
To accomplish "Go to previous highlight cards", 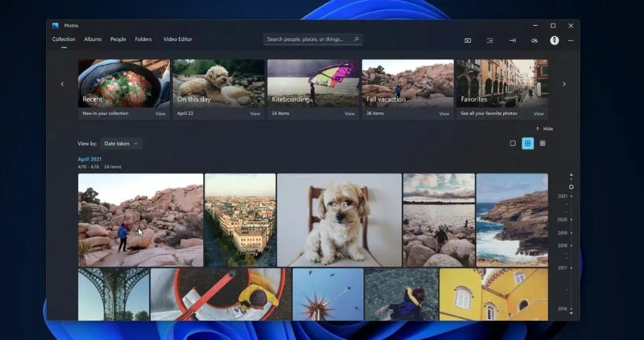I will [x=62, y=84].
